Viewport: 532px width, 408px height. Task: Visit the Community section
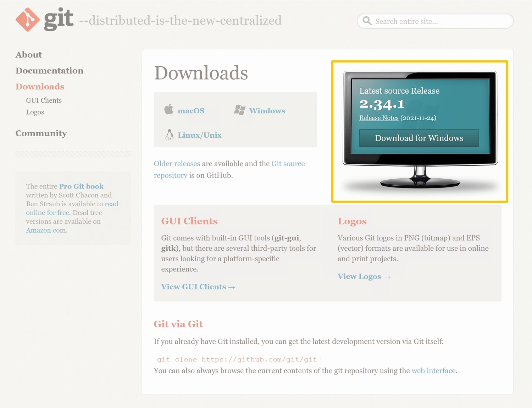[x=41, y=134]
